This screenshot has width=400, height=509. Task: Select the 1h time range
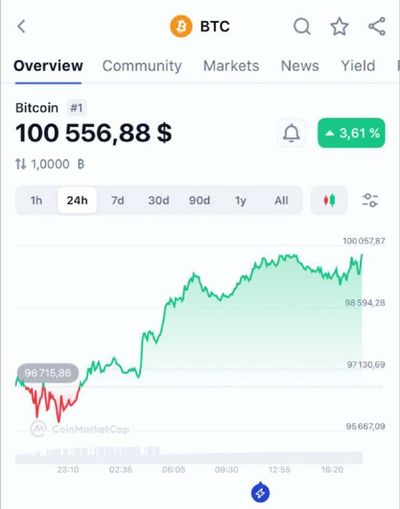[x=36, y=200]
